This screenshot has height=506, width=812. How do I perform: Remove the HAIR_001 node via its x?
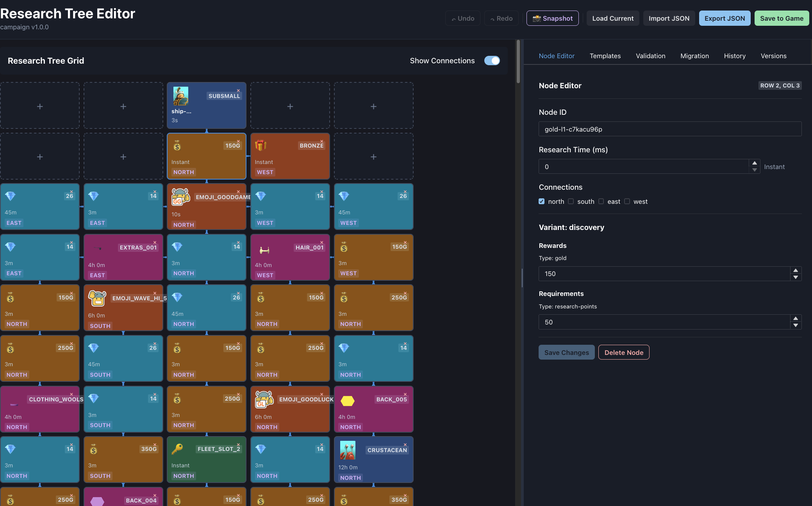click(x=322, y=242)
